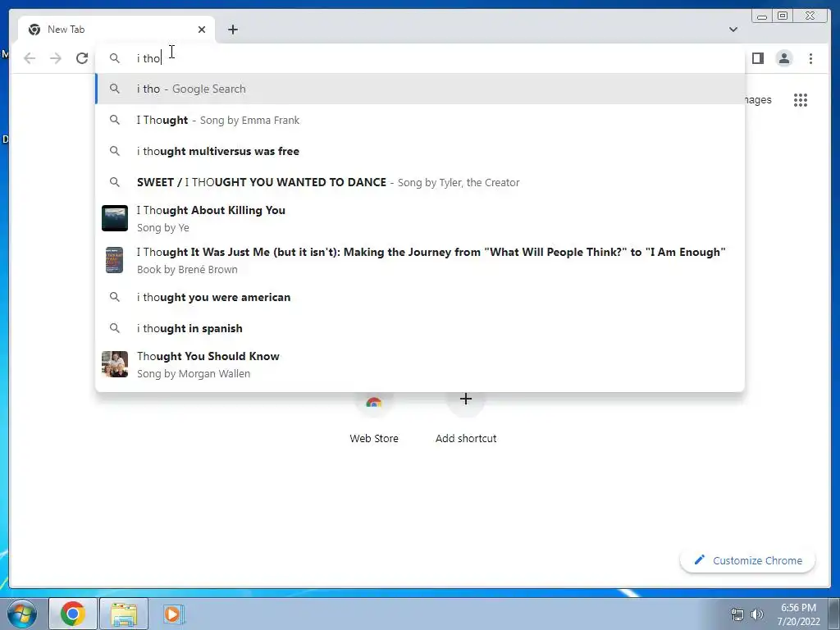Launch Windows Media Player from taskbar
Screen dimensions: 840x630
click(x=173, y=614)
